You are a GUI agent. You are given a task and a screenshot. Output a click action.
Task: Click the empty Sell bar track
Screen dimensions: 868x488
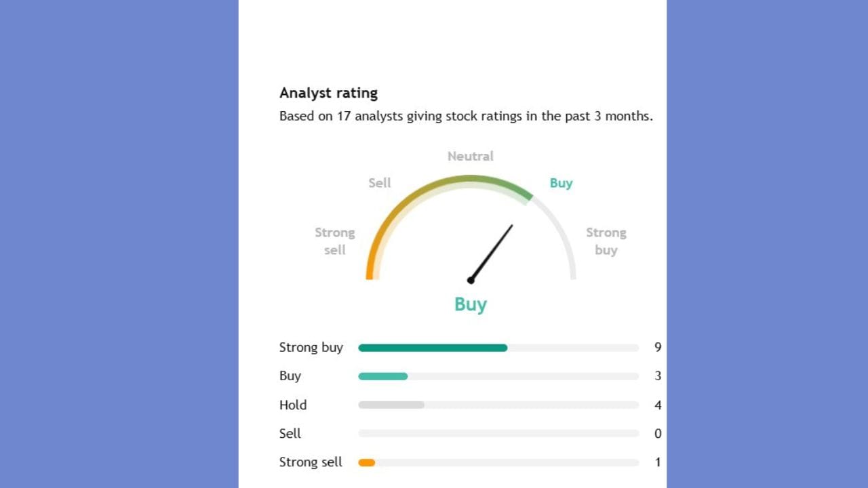click(x=498, y=434)
